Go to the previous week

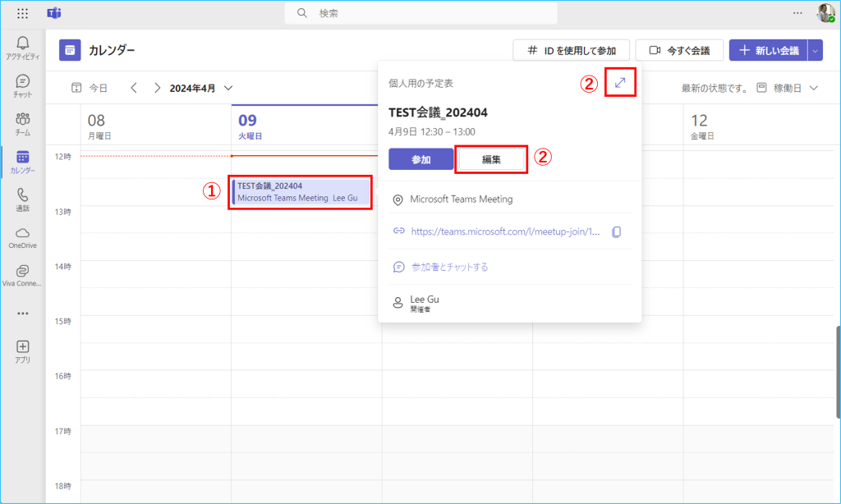point(134,88)
